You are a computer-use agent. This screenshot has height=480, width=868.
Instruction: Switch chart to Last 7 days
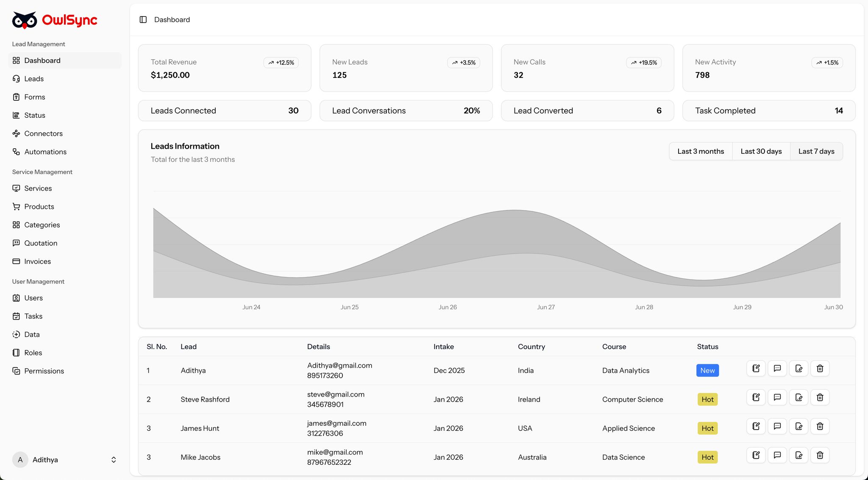coord(816,151)
